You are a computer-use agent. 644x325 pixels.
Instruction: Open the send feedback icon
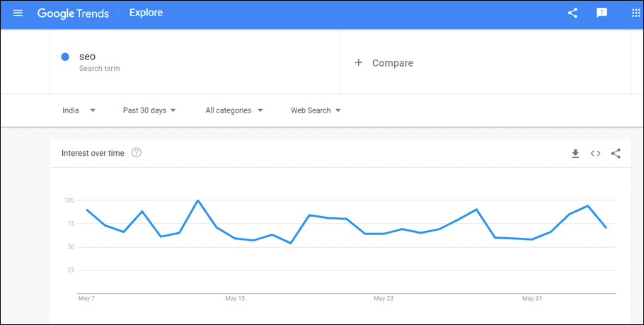pos(602,13)
